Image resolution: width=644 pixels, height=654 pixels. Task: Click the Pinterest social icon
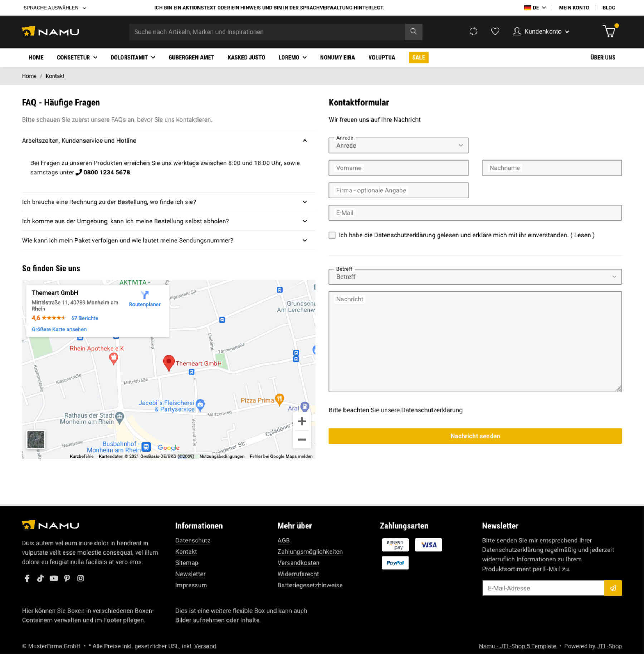click(x=67, y=578)
